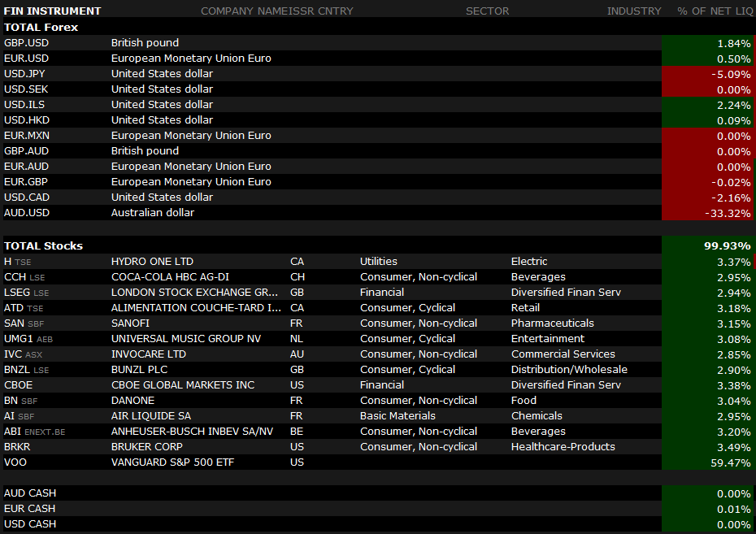Click the 2.24% value for USD.ILS
This screenshot has width=756, height=534.
point(734,105)
